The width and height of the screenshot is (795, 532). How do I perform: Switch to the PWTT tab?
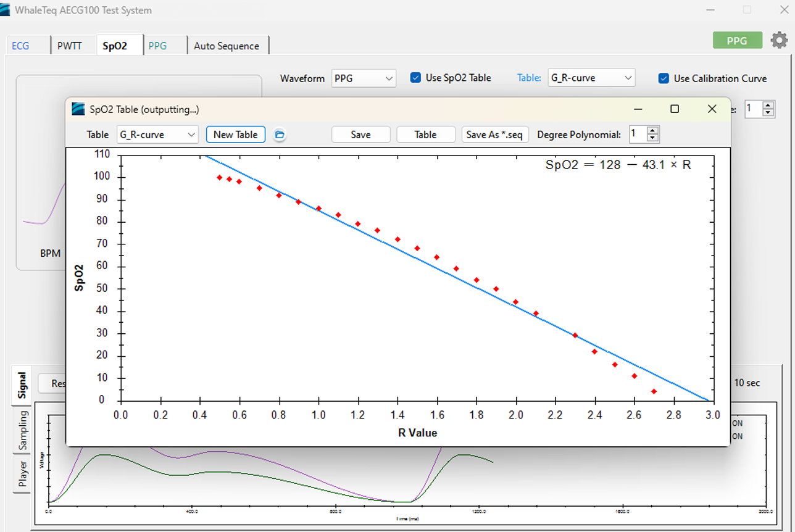click(x=70, y=46)
